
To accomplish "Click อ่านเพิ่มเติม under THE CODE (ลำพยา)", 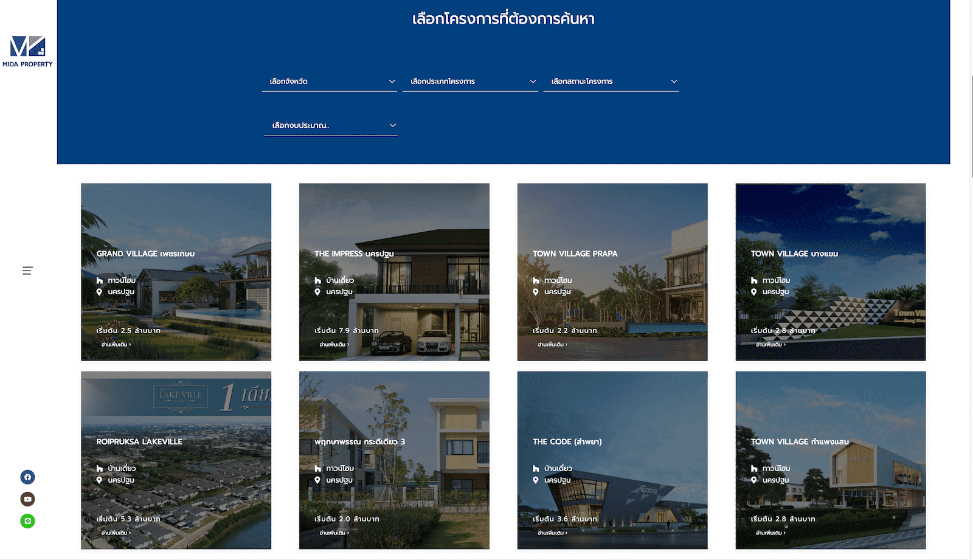I will pyautogui.click(x=553, y=533).
